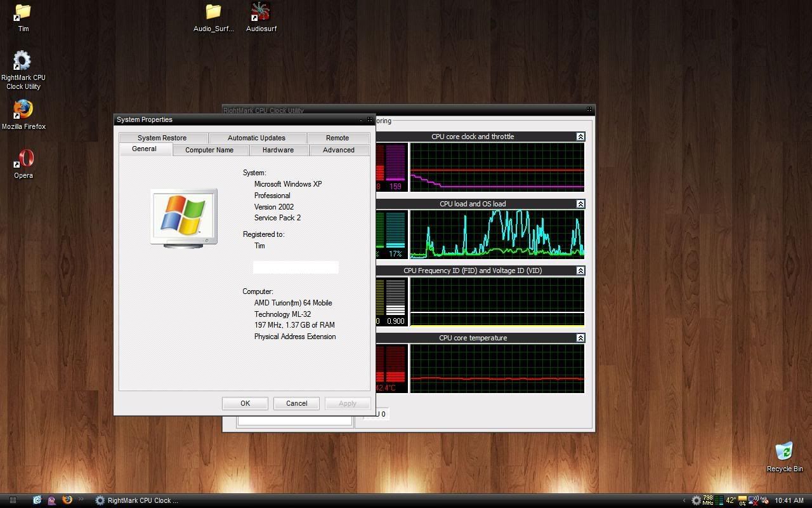
Task: Select RightMark CPU Clock Utility desktop icon
Action: click(x=23, y=70)
